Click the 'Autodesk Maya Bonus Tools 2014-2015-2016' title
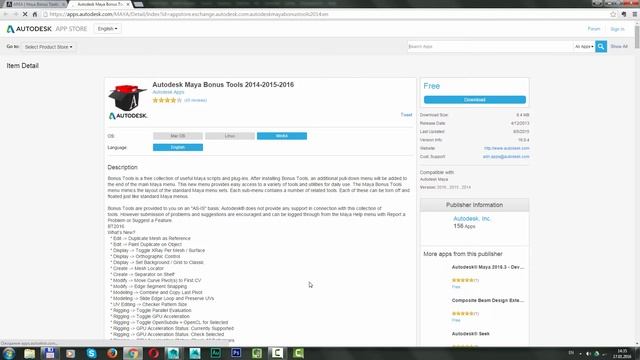Viewport: 640px width, 360px height. [x=223, y=84]
